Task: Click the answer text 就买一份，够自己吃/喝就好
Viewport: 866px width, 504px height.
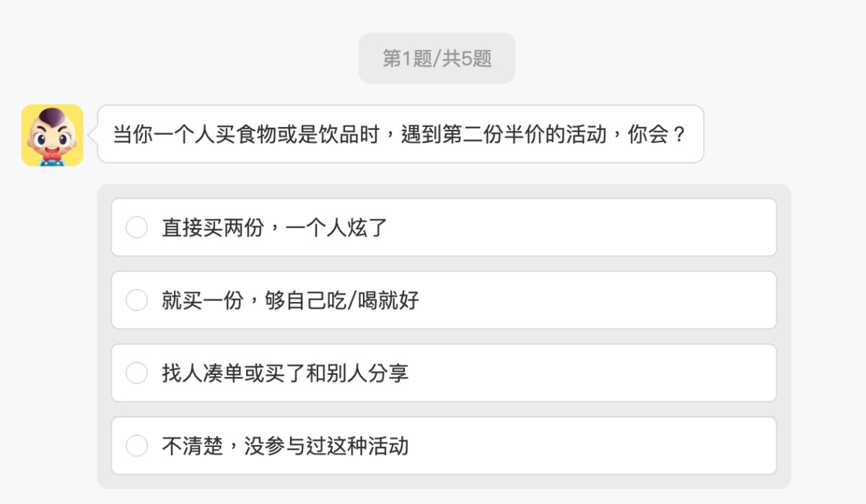Action: click(x=290, y=300)
